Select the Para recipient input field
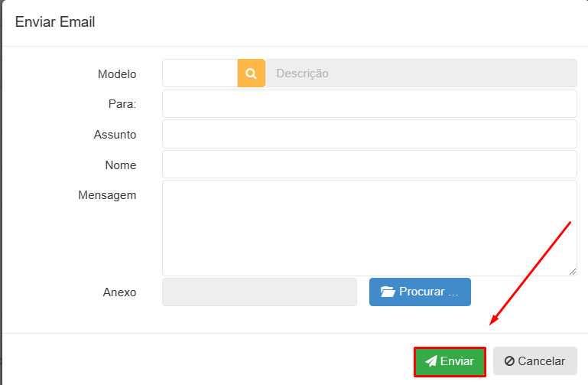The width and height of the screenshot is (588, 385). (369, 104)
